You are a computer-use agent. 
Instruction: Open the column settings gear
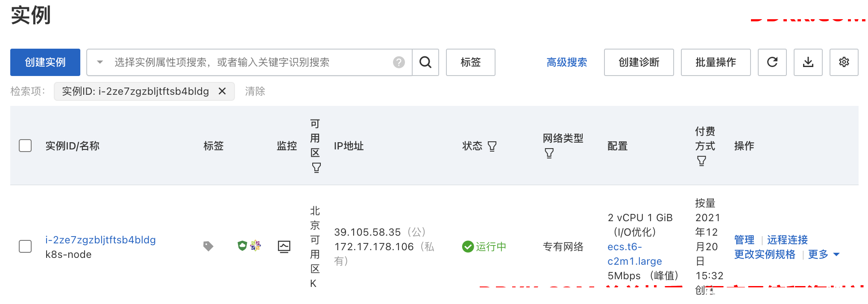(844, 62)
